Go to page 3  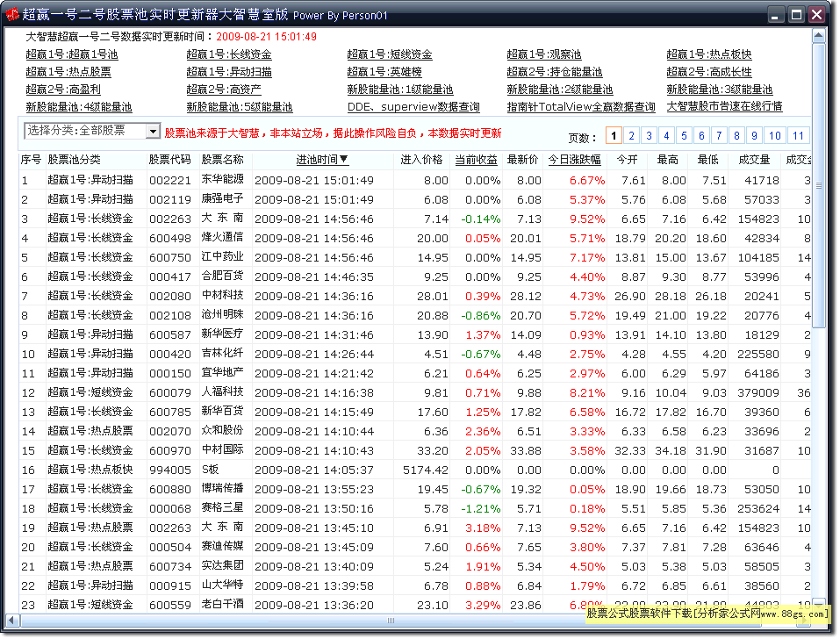click(x=649, y=135)
